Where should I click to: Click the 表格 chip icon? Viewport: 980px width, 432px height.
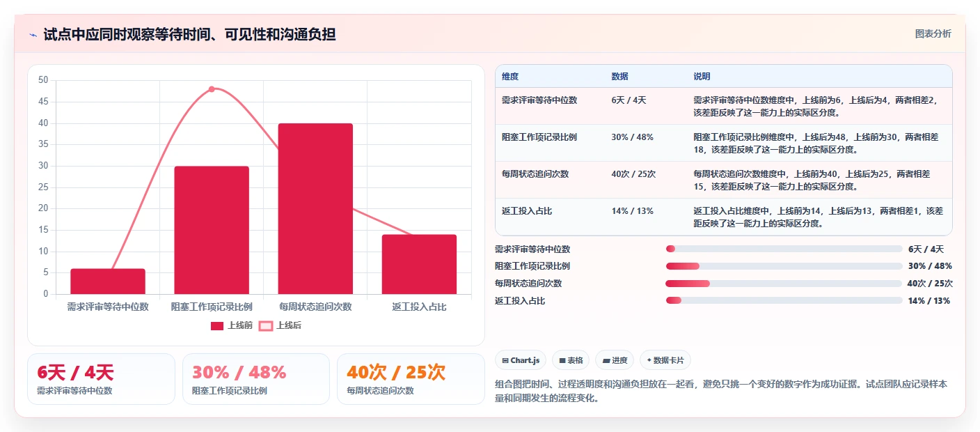click(562, 360)
